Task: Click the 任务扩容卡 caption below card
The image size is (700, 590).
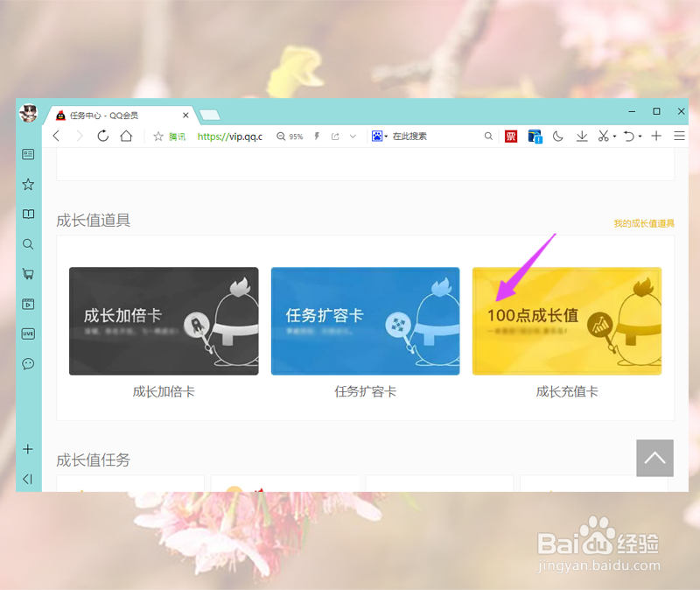Action: (x=365, y=391)
